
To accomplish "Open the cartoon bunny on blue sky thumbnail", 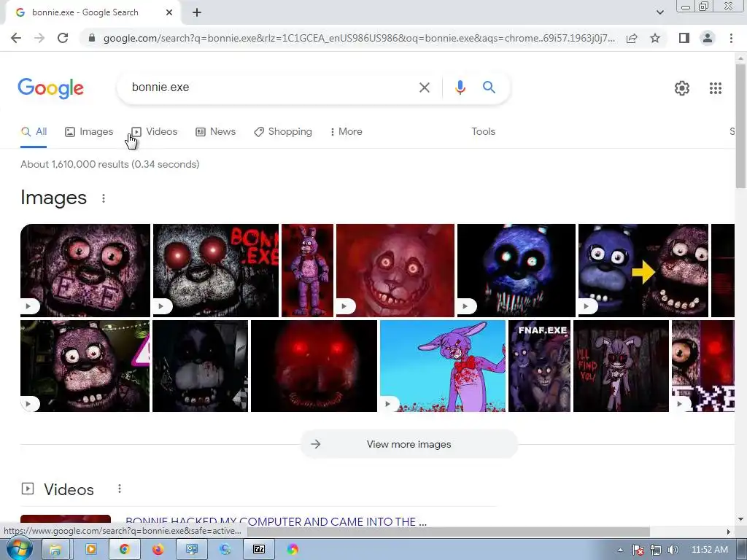I will point(443,366).
